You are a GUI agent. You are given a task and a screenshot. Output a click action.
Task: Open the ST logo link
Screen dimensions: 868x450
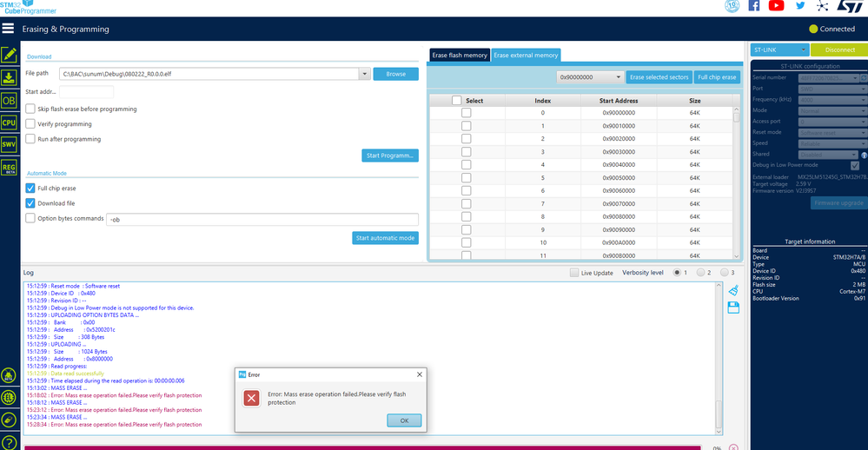(x=851, y=6)
